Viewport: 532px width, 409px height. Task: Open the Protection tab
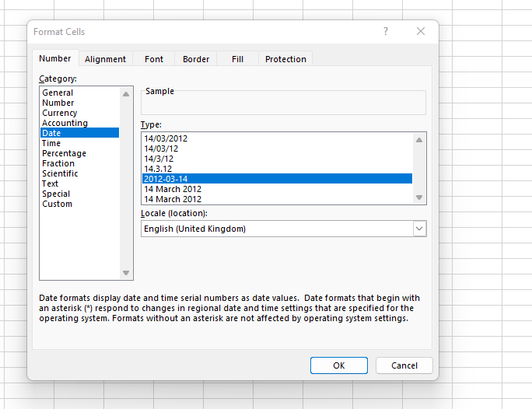(285, 59)
